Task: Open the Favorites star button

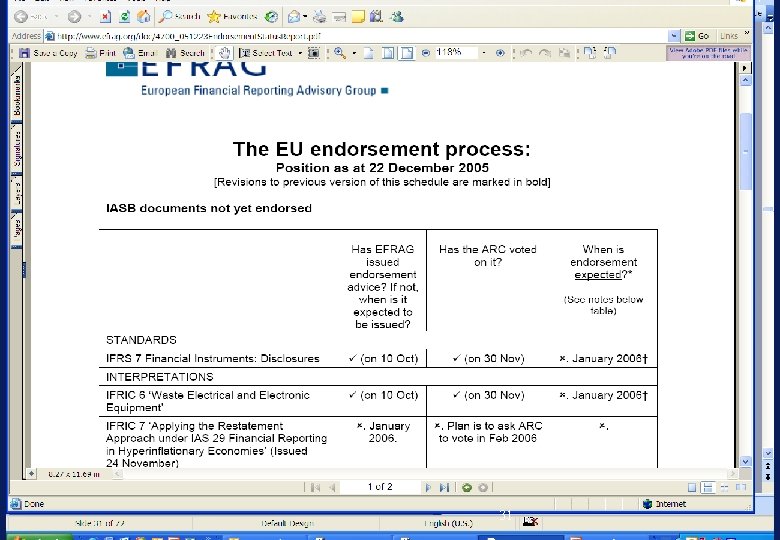Action: pos(232,17)
